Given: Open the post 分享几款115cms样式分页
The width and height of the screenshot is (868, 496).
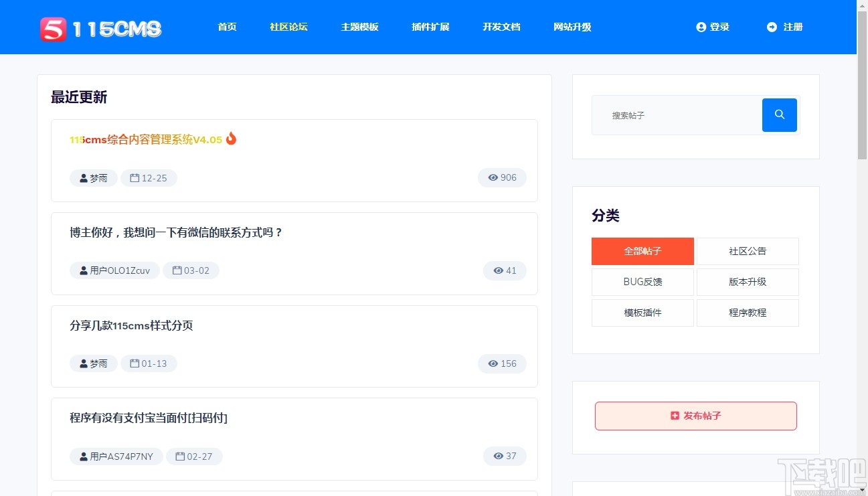Looking at the screenshot, I should click(131, 326).
